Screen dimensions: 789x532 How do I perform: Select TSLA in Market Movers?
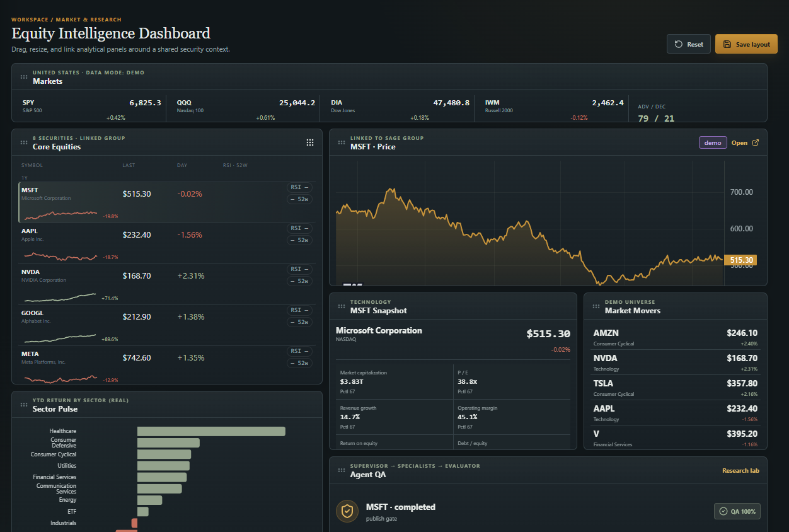[676, 387]
